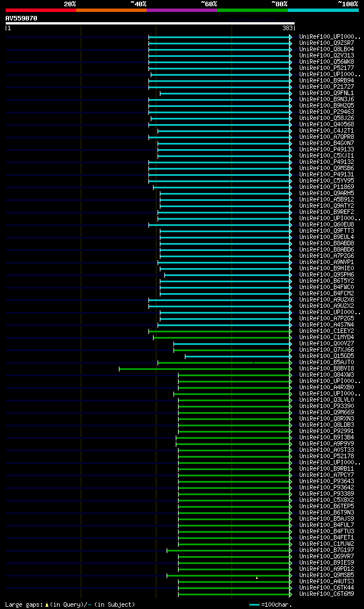Select the UniRef100_C6T6M9 label
This screenshot has height=609, width=364.
(x=326, y=594)
